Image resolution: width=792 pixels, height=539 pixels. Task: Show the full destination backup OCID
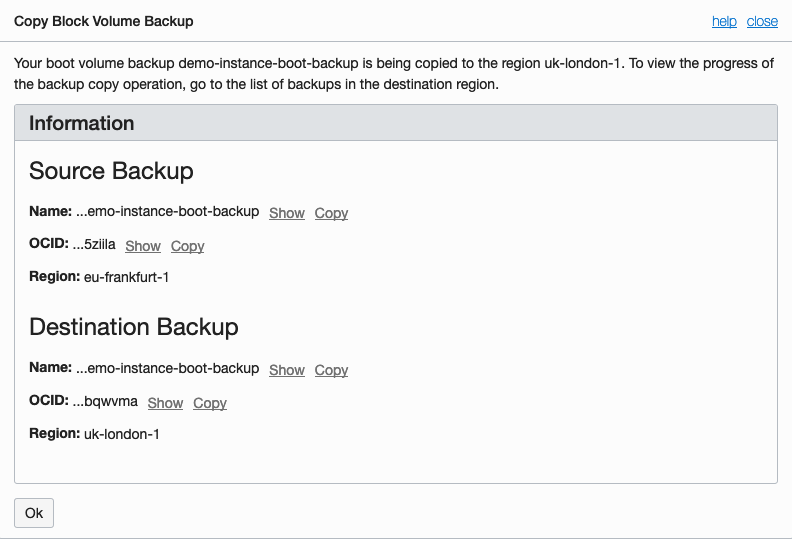pyautogui.click(x=165, y=403)
